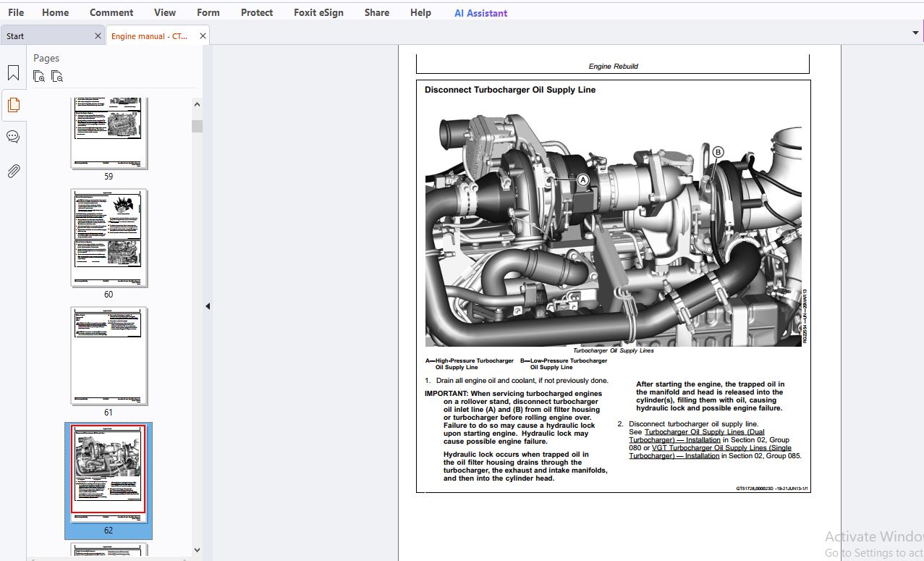Click the page number label 62
Image resolution: width=924 pixels, height=561 pixels.
tap(109, 531)
